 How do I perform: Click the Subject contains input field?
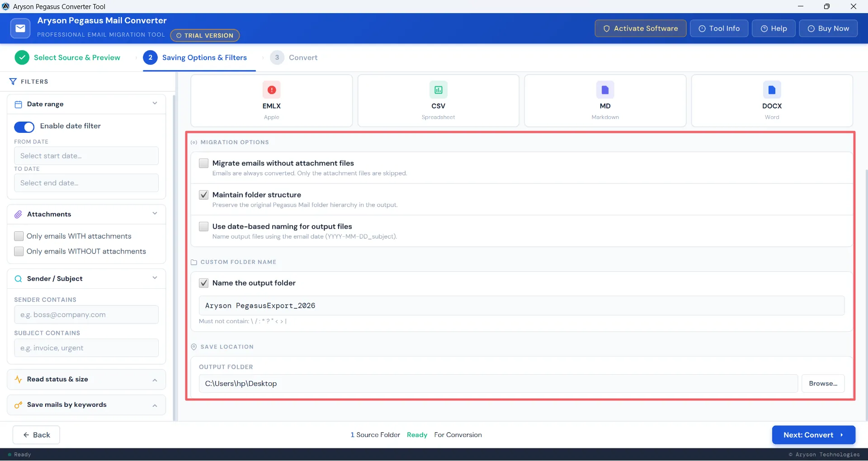tap(86, 348)
